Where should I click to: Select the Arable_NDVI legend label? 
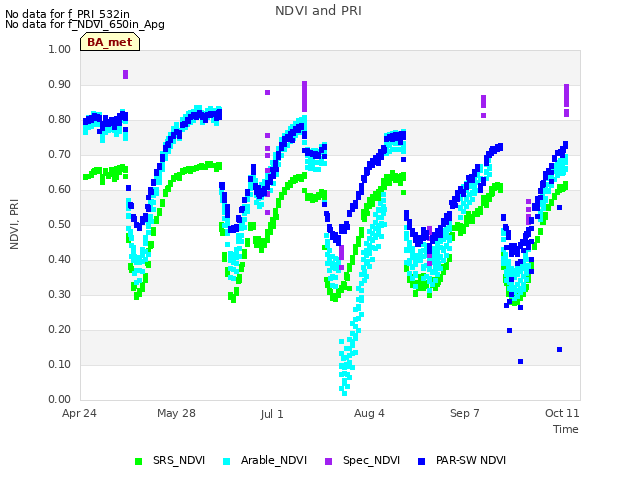click(x=273, y=460)
